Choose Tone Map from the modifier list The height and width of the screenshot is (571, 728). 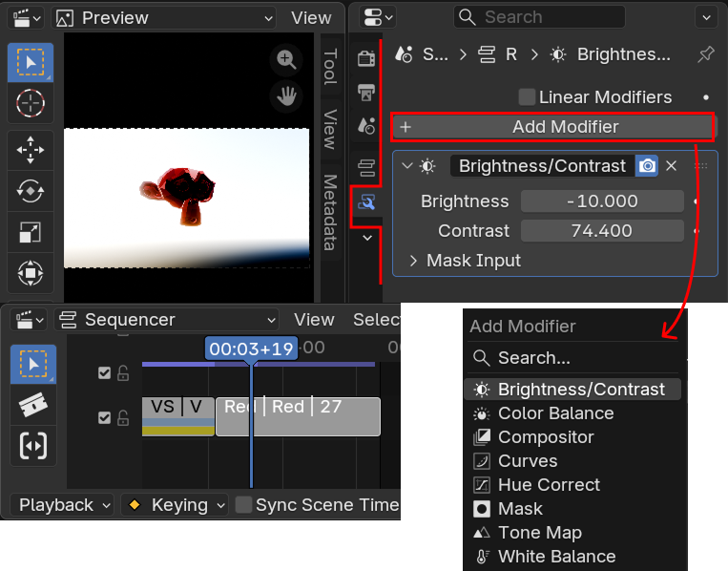[539, 533]
